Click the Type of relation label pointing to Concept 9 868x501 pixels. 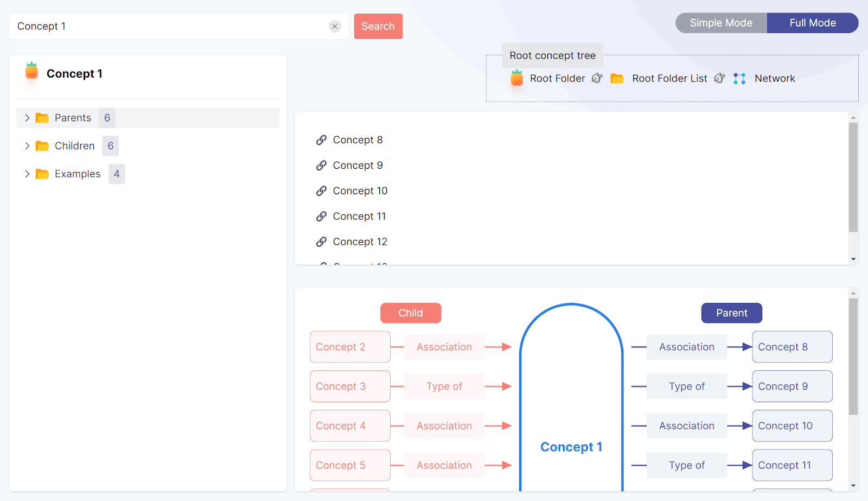[687, 386]
